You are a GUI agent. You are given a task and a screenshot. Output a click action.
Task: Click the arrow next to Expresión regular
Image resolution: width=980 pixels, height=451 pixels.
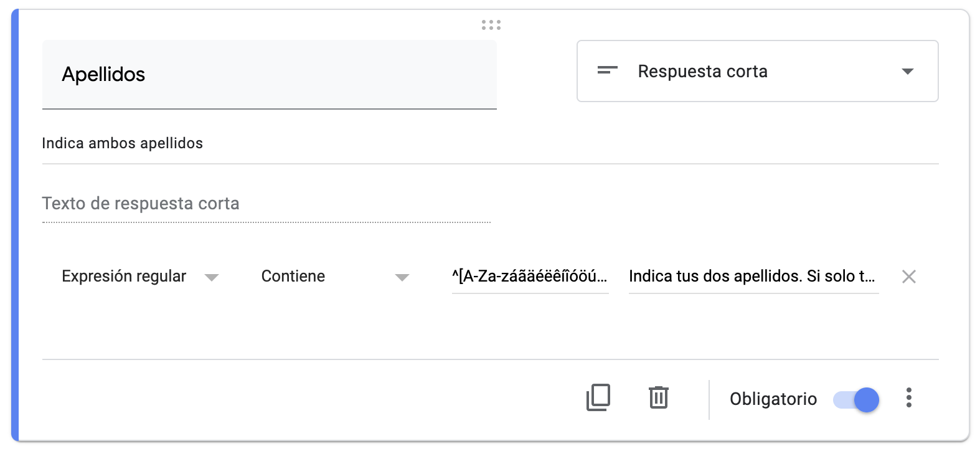click(x=212, y=278)
